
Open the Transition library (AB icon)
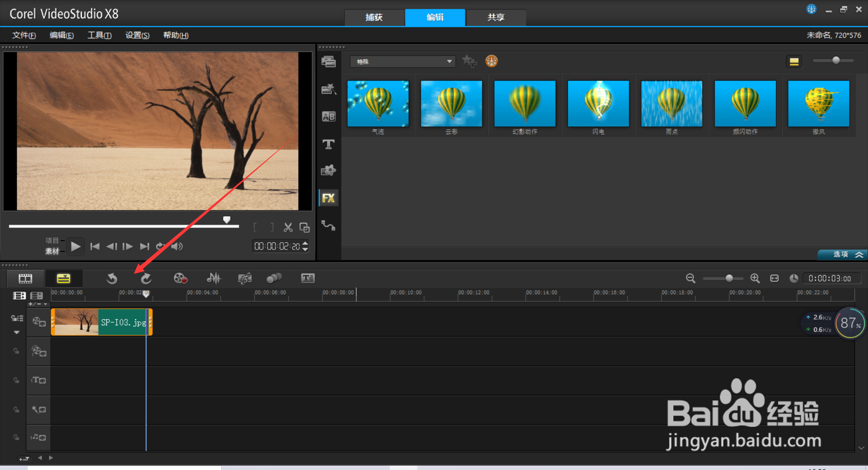329,117
